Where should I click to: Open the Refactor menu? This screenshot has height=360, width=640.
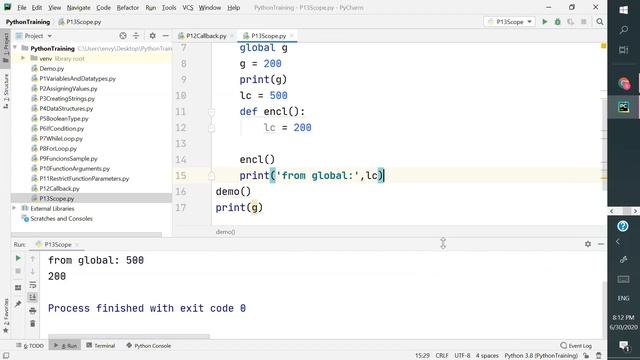[127, 7]
